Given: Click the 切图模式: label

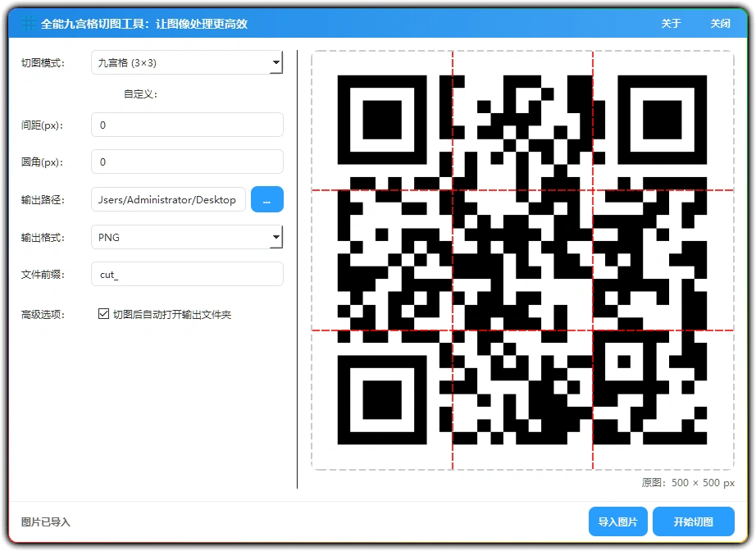Looking at the screenshot, I should tap(43, 63).
